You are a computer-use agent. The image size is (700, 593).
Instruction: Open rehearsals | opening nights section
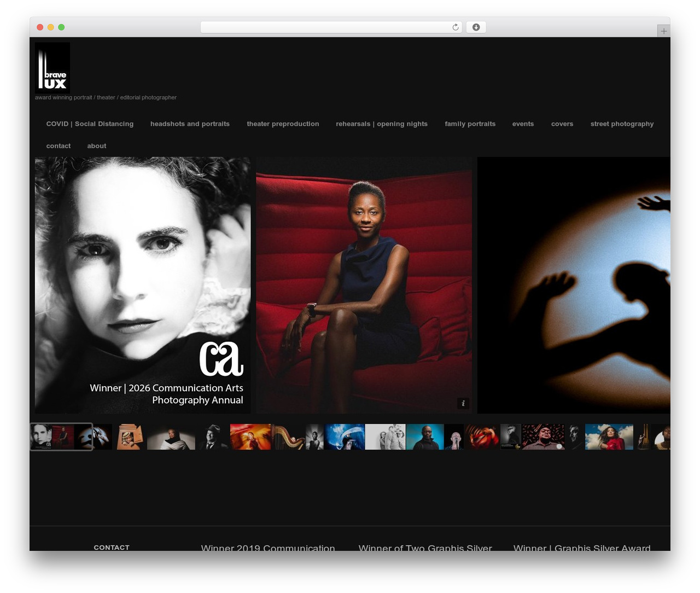(382, 124)
